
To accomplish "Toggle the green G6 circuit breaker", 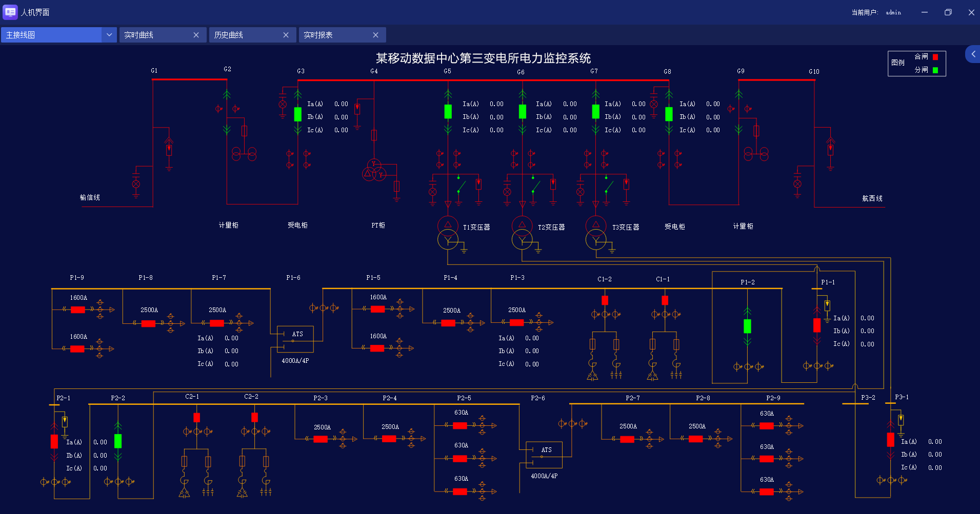I will click(x=522, y=112).
